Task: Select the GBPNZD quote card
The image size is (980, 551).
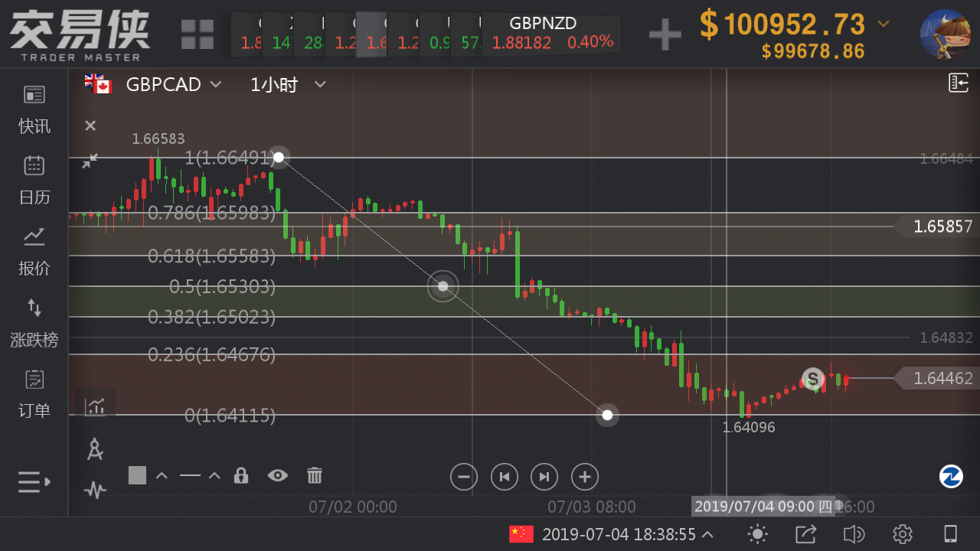Action: (553, 34)
